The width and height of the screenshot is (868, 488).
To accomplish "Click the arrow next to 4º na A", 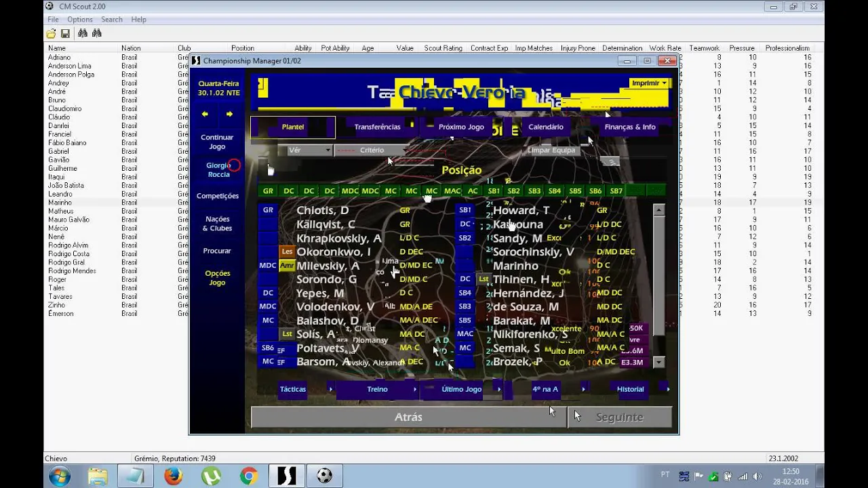I will 584,389.
